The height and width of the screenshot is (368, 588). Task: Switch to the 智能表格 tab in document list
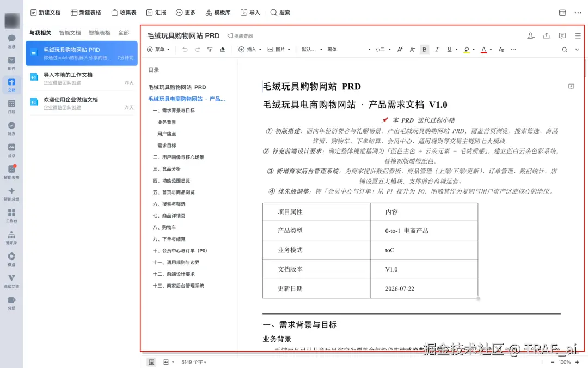[100, 33]
